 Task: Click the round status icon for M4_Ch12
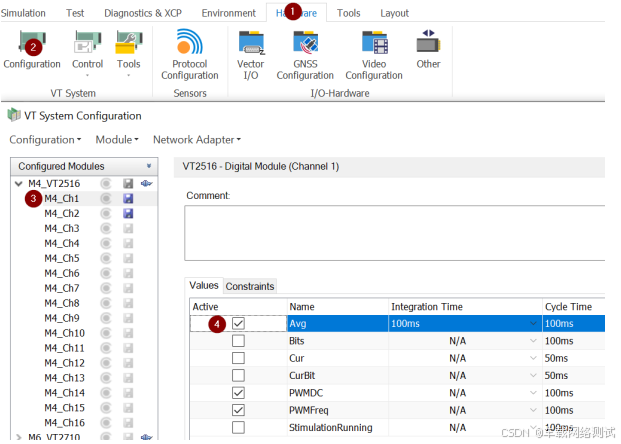[x=106, y=363]
